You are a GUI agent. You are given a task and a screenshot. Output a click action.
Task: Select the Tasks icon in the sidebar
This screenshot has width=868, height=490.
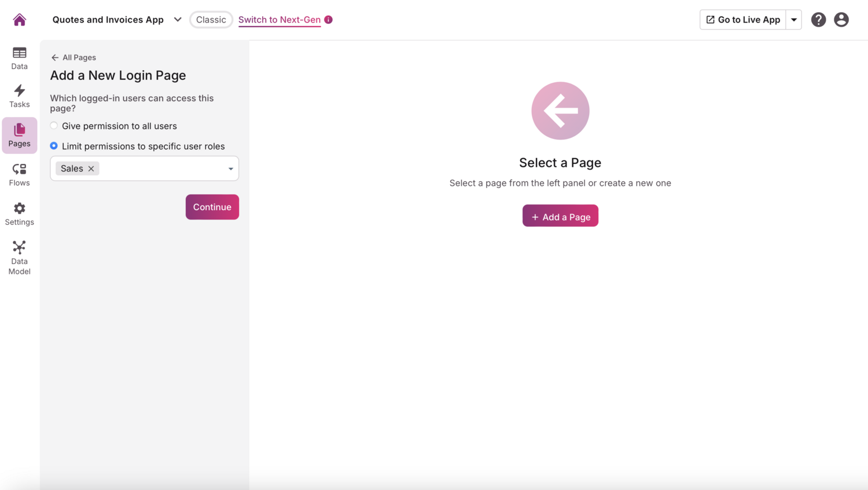19,96
